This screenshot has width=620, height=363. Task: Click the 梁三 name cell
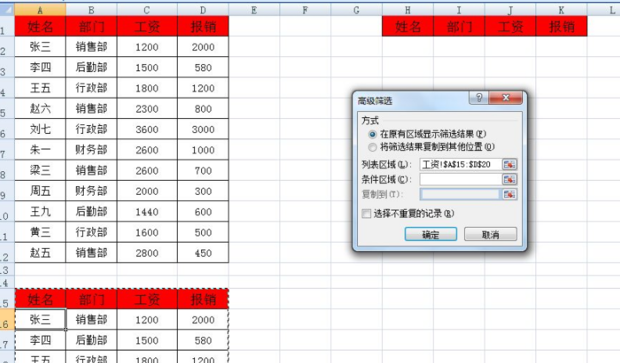40,170
